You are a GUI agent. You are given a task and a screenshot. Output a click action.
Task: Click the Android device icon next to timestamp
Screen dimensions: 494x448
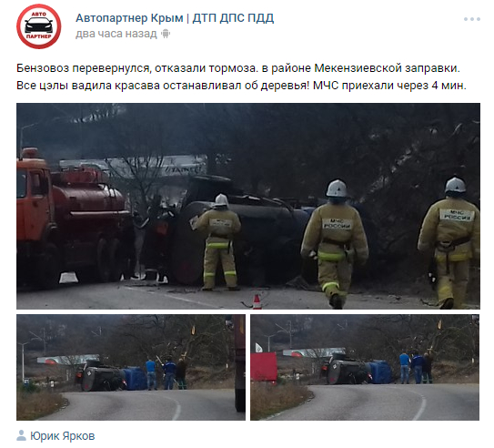(x=166, y=34)
